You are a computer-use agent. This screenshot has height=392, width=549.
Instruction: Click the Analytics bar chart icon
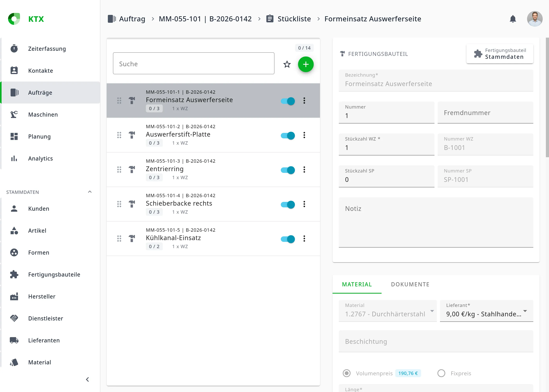[14, 158]
